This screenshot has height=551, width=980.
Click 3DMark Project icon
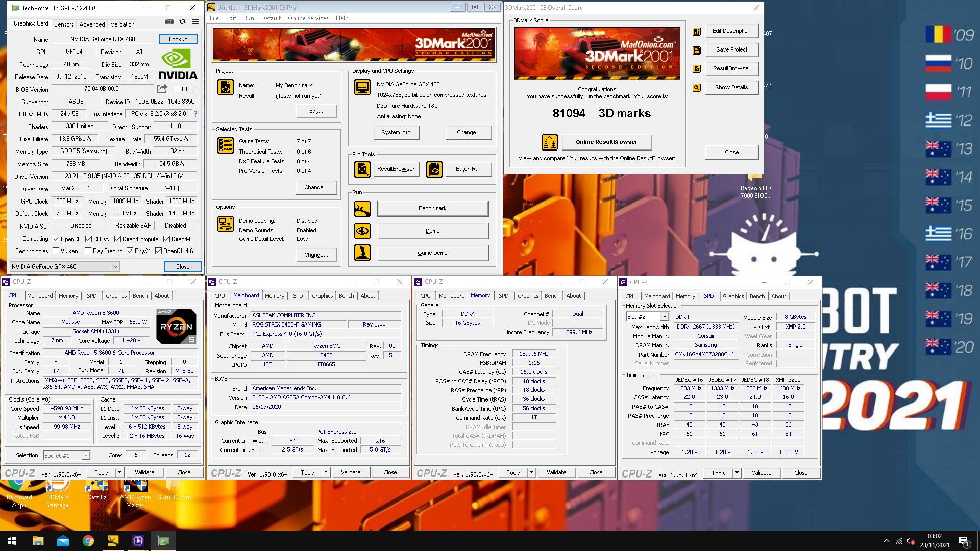coord(226,88)
